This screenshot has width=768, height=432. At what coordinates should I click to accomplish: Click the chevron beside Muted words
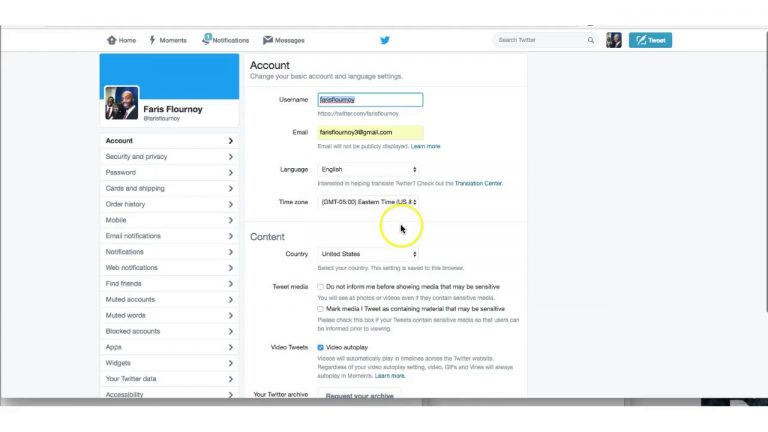pos(230,315)
